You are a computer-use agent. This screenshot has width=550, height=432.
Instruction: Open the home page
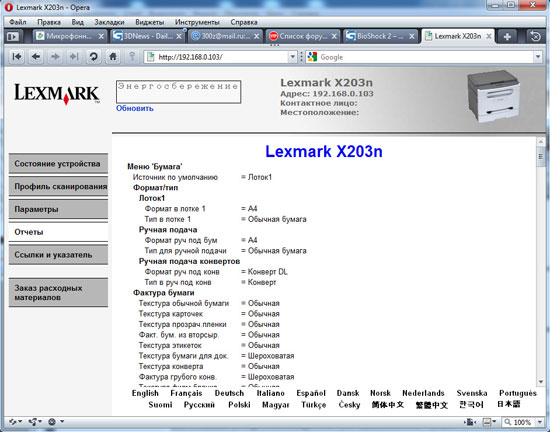(x=113, y=56)
